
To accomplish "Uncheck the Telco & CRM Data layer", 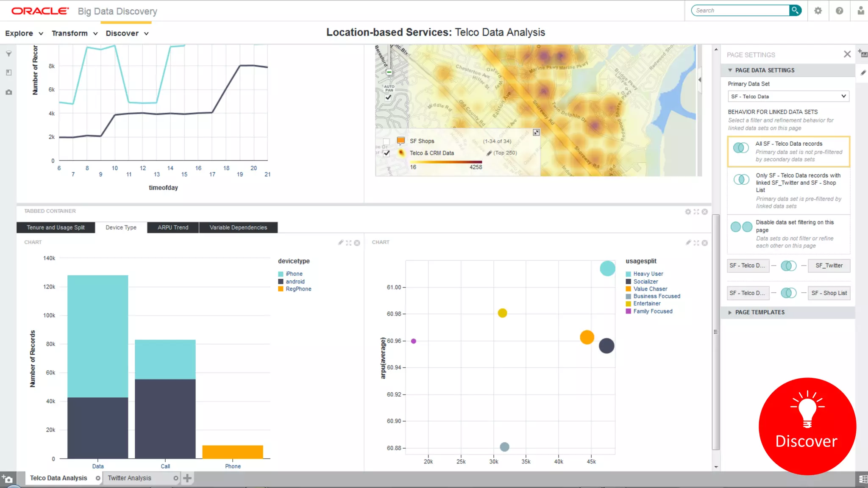I will tap(387, 153).
